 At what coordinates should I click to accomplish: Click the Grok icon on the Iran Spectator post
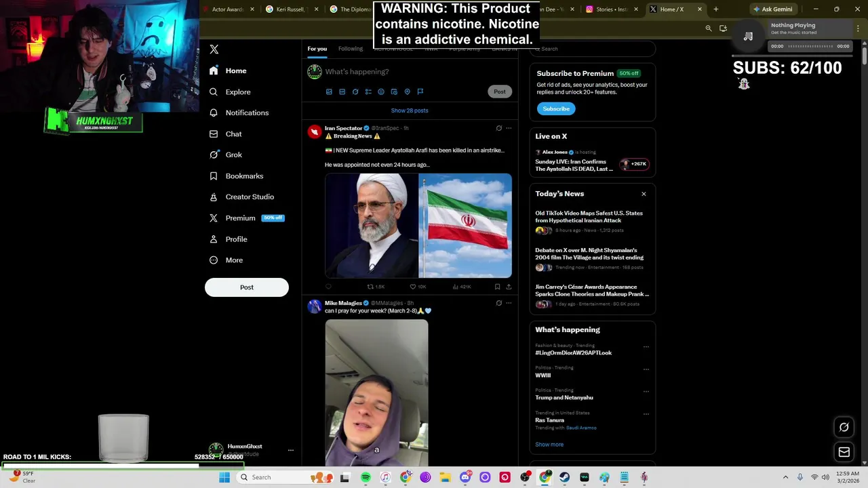point(499,128)
